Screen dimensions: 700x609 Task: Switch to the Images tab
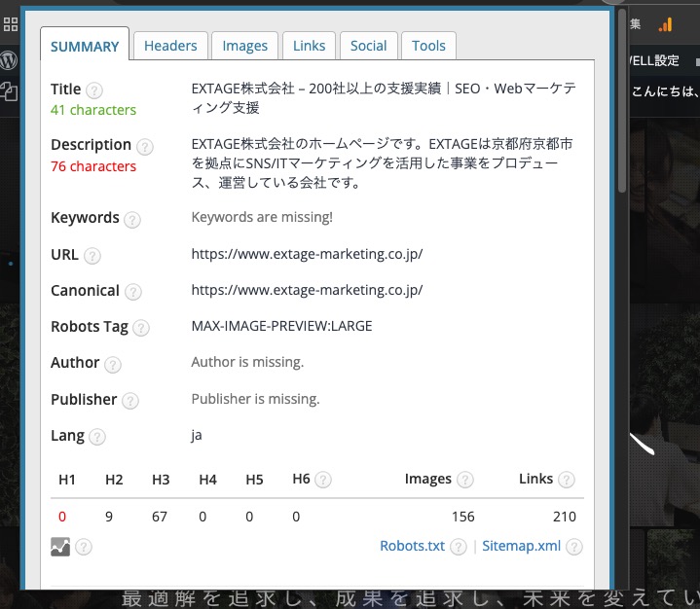click(x=244, y=46)
